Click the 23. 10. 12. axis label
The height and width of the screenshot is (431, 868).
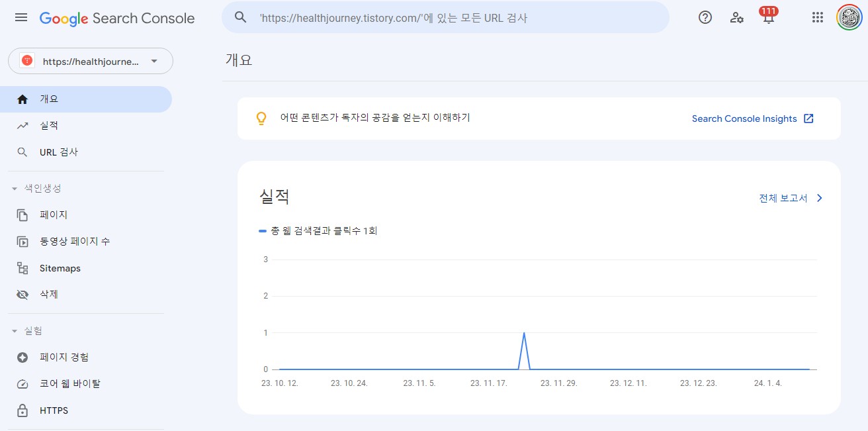[x=280, y=383]
